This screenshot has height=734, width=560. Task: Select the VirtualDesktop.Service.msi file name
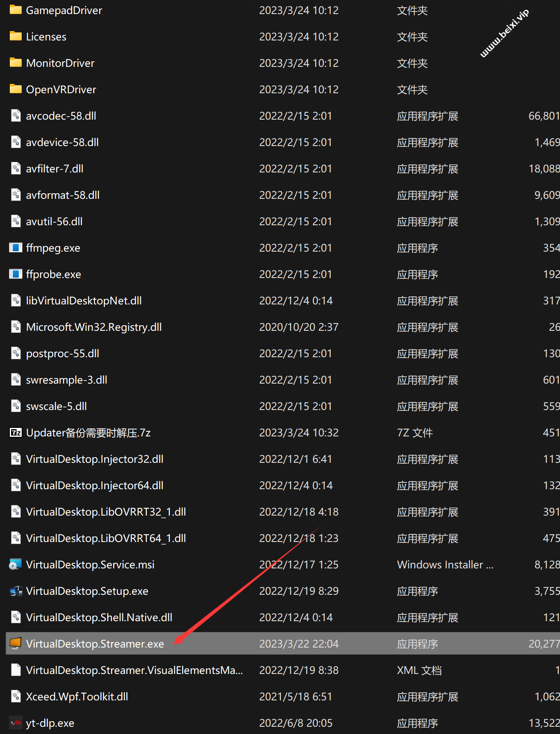pos(90,565)
